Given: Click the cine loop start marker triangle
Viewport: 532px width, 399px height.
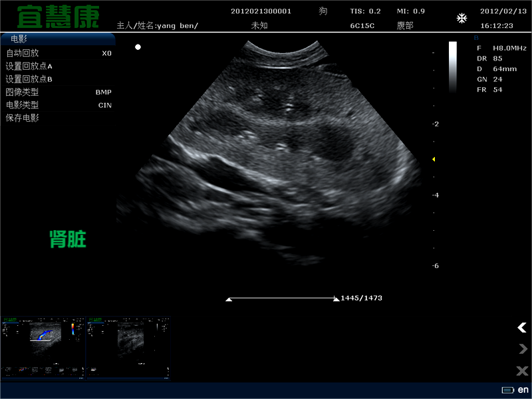Looking at the screenshot, I should coord(229,299).
